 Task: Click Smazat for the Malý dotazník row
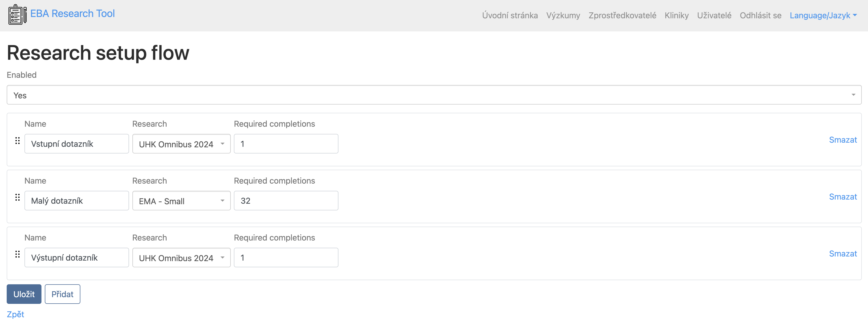(843, 197)
